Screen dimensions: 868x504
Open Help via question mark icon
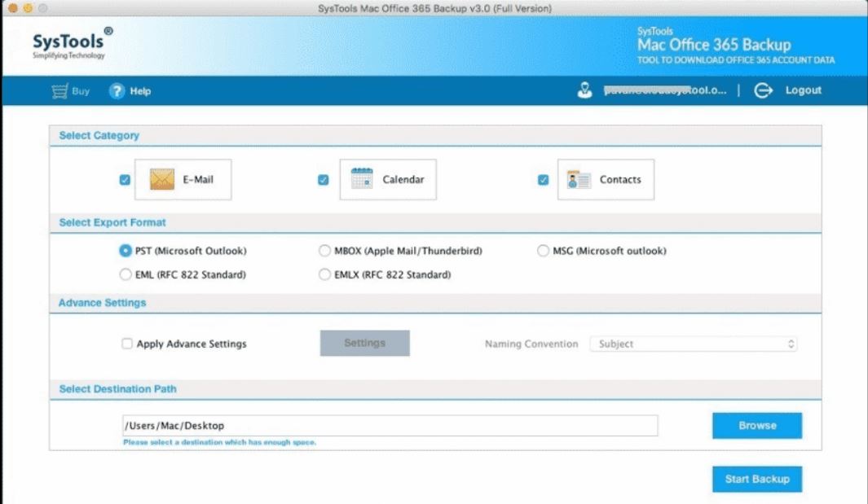click(117, 91)
